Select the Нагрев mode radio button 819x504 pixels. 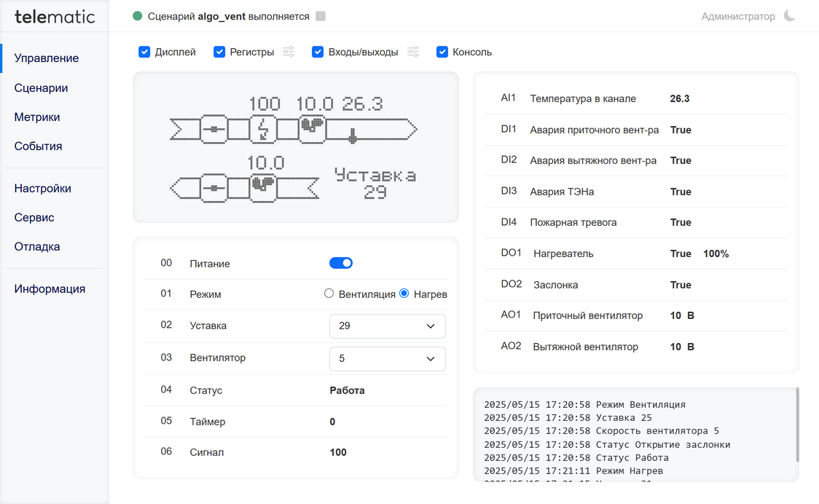point(404,294)
